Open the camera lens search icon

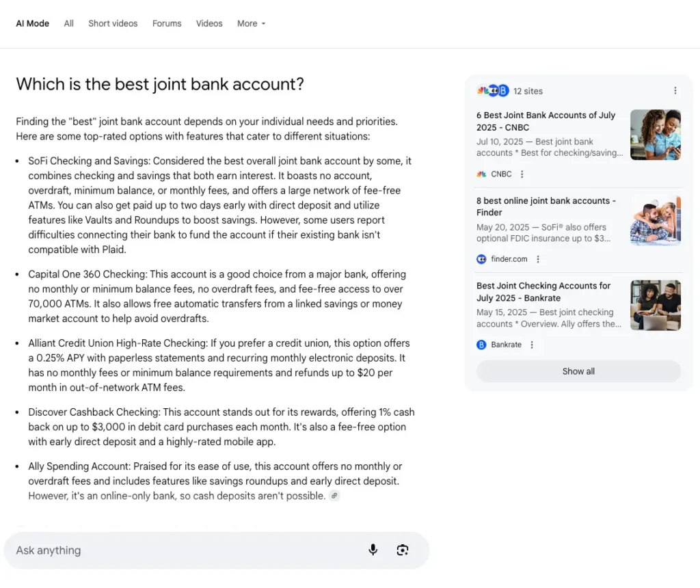click(x=402, y=550)
